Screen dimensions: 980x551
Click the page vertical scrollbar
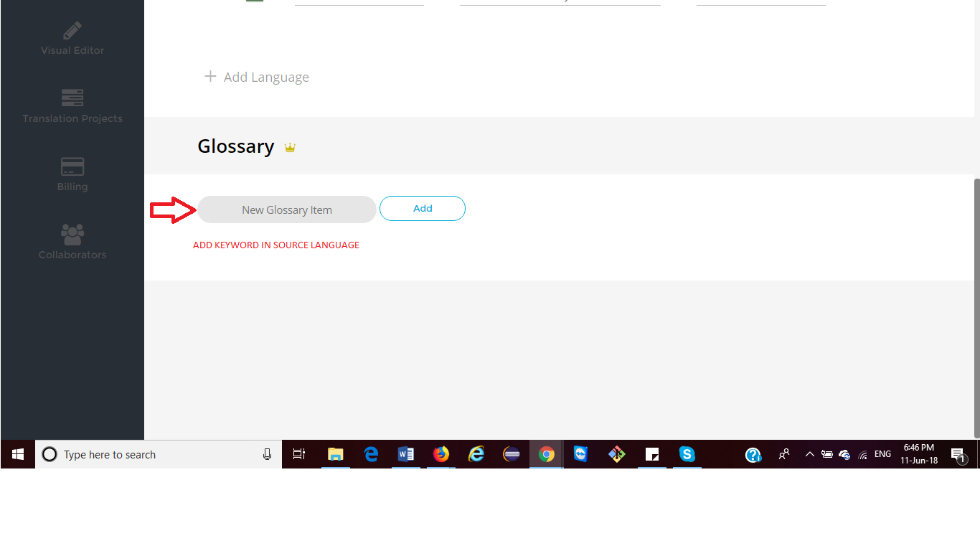(x=976, y=287)
